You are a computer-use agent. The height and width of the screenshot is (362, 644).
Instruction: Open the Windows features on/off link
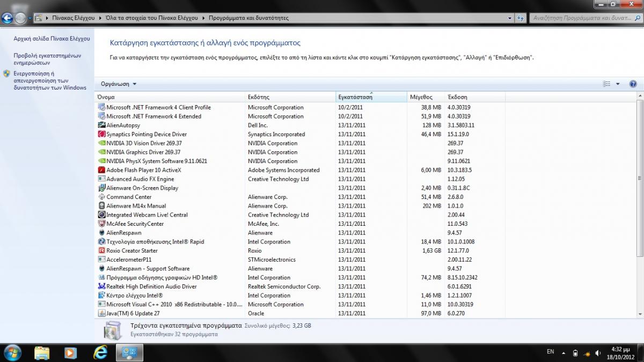[50, 80]
